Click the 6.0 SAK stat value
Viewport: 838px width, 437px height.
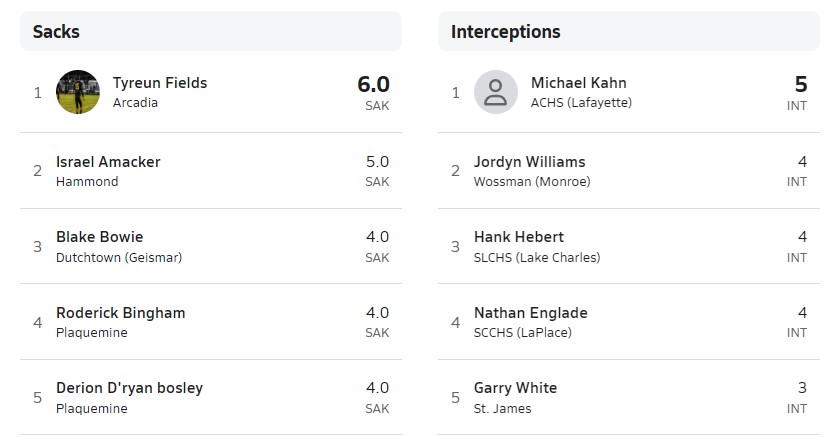[374, 92]
